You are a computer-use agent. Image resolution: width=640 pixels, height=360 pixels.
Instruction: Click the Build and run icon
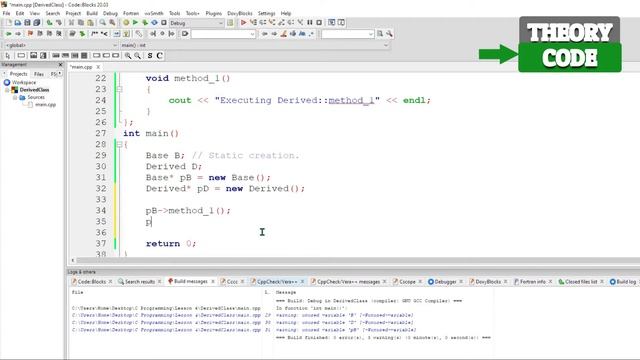pyautogui.click(x=145, y=23)
